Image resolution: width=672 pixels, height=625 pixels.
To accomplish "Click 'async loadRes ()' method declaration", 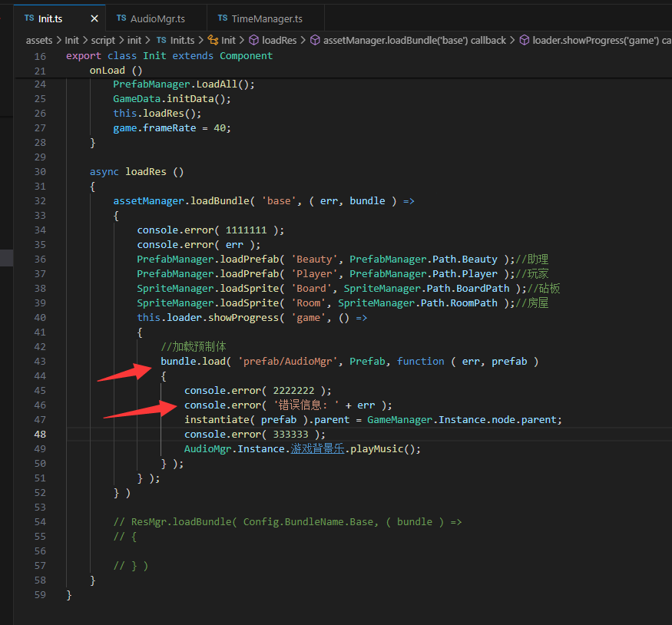I will (x=137, y=172).
